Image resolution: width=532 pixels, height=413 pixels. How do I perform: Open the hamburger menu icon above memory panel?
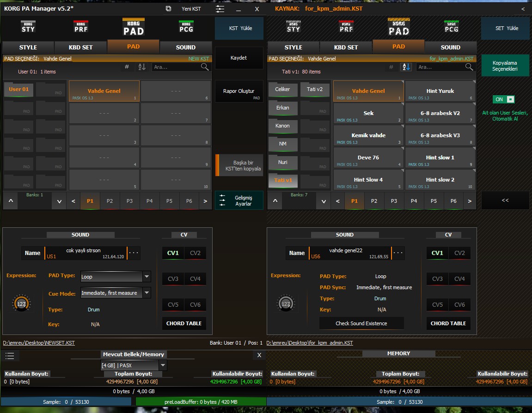tap(10, 355)
